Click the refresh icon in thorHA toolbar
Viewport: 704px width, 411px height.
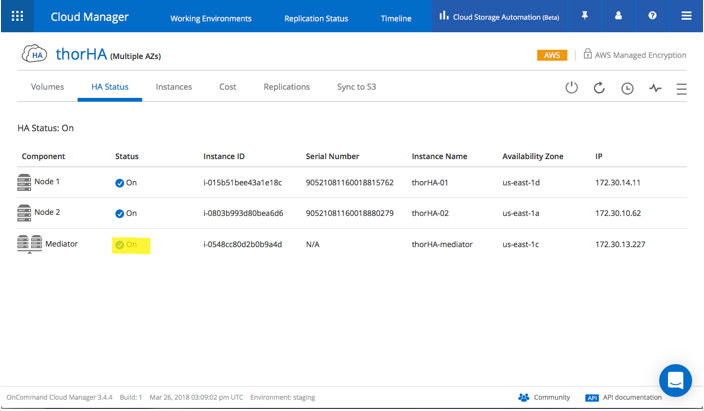pos(599,88)
